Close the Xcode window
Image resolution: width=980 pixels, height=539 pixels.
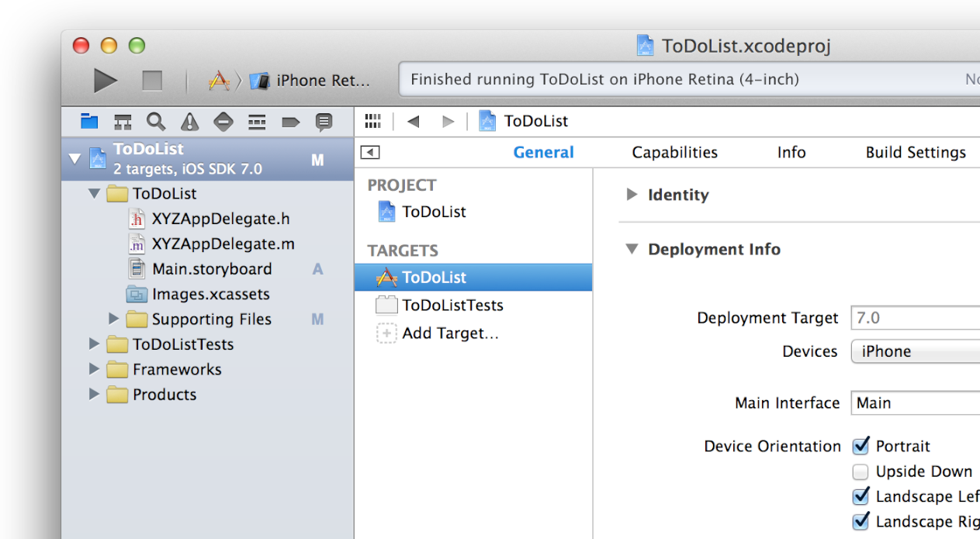pos(81,46)
